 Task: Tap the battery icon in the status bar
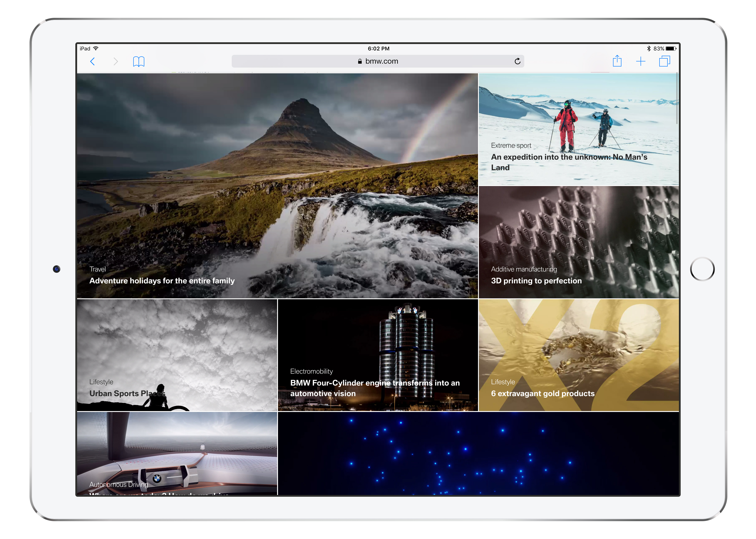click(671, 48)
